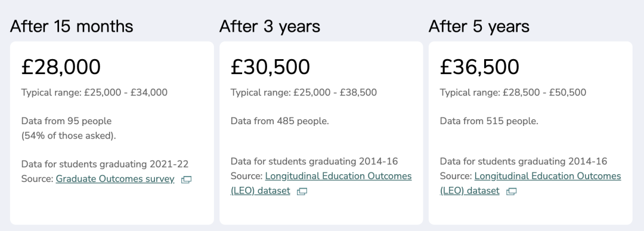Screen dimensions: 644x231
Task: Click the £28,000 salary figure
Action: [x=61, y=67]
